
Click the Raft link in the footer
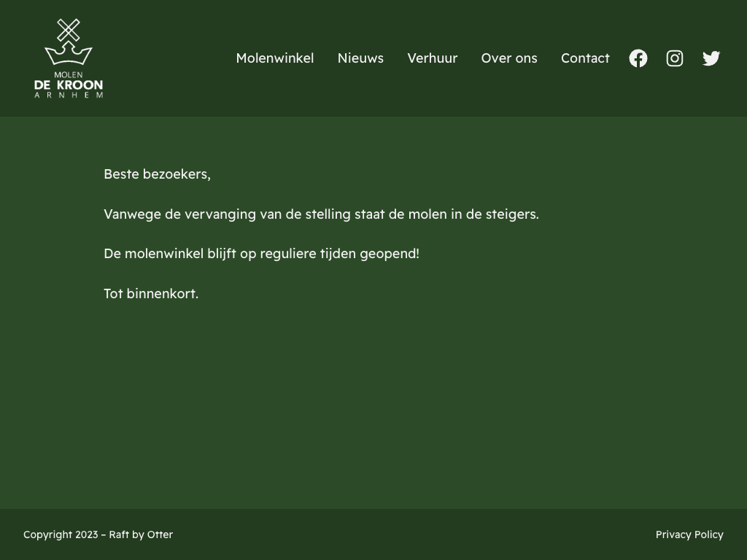pos(119,534)
